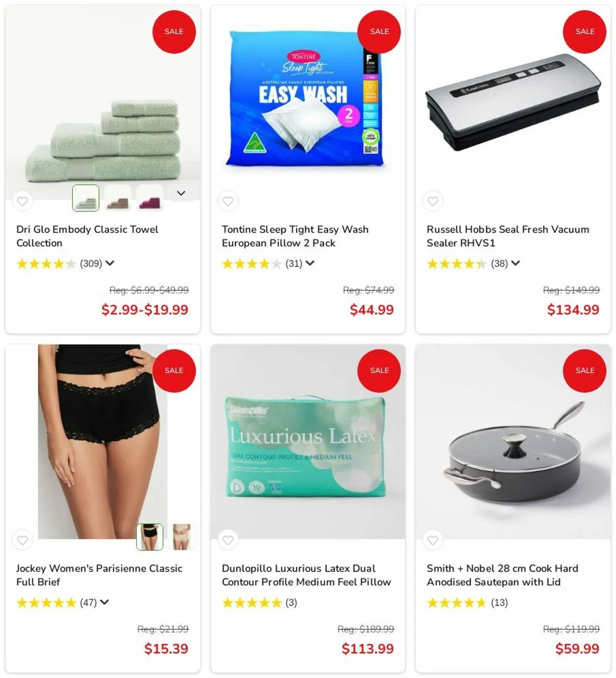Open Dunlopillo Luxurious Latex pillow title link

pyautogui.click(x=306, y=575)
